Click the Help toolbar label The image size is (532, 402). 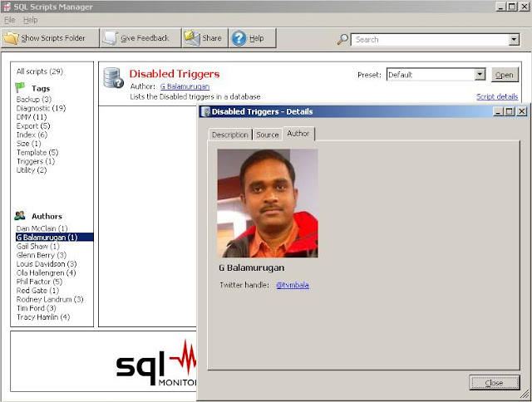[257, 38]
